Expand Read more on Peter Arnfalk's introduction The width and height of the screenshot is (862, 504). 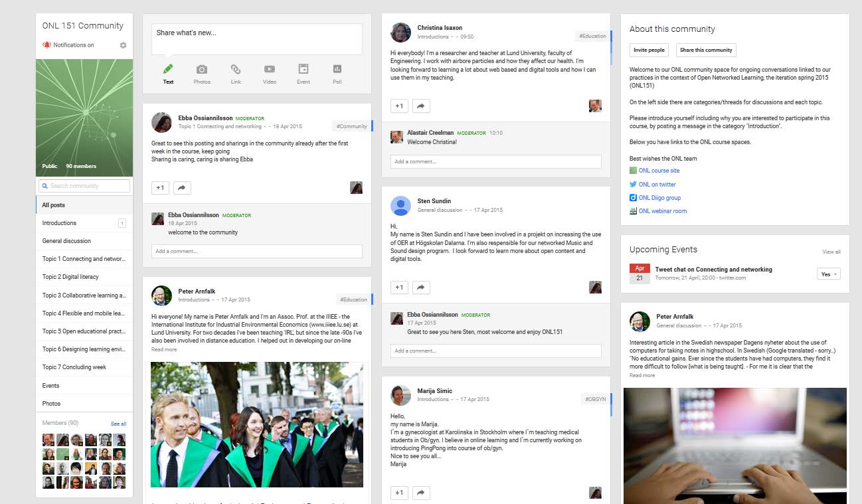point(164,349)
